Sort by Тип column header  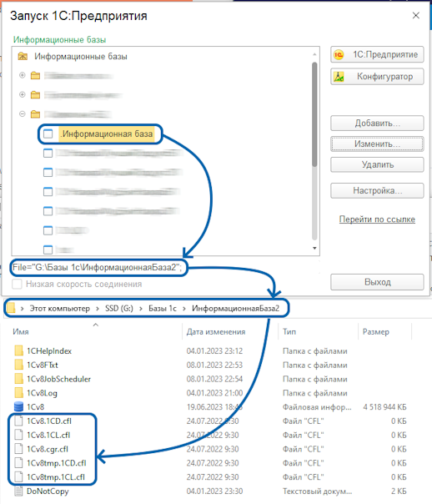click(x=289, y=332)
